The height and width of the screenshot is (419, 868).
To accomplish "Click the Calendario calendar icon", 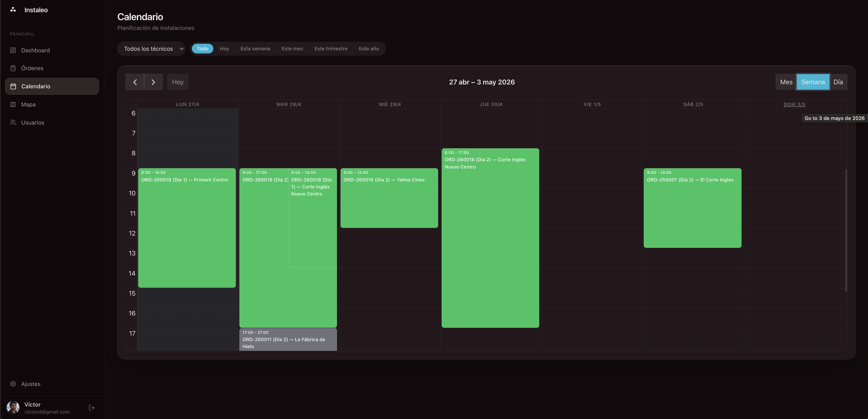I will coord(13,86).
